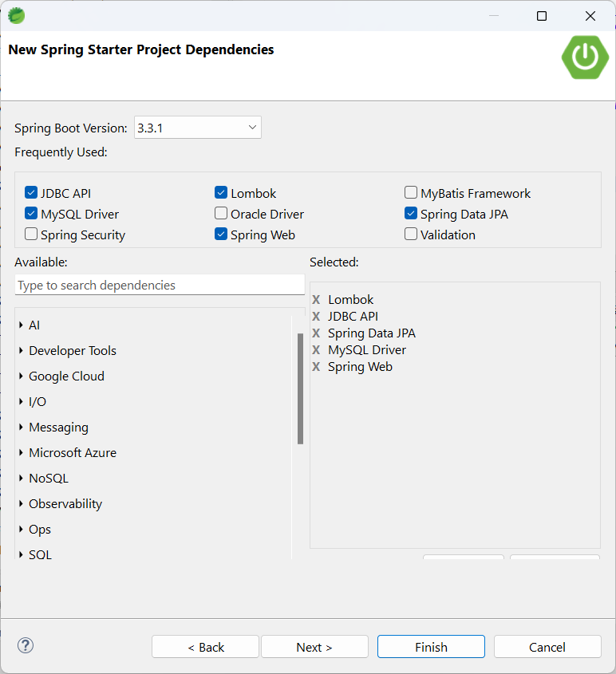Go to the previous page with Back
Image resolution: width=616 pixels, height=674 pixels.
coord(206,647)
